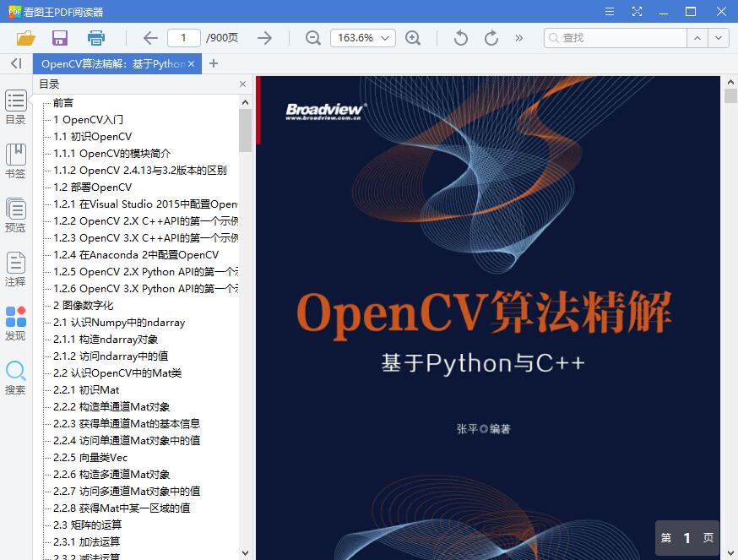Select outline entry 1.1 初识OpenCV
738x560 pixels.
click(92, 137)
